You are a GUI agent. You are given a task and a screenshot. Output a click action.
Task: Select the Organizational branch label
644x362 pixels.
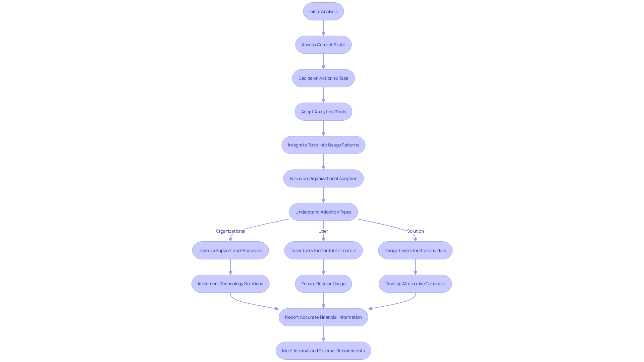[x=230, y=230]
